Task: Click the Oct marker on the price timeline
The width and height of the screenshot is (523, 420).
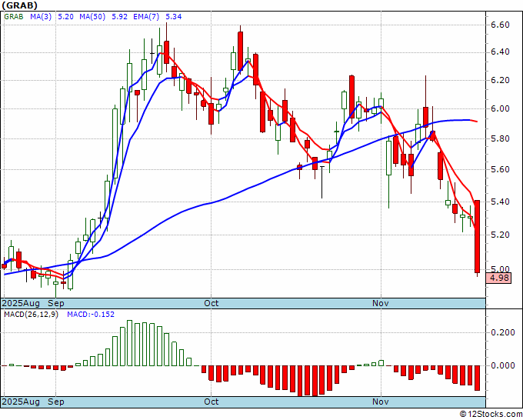Action: [212, 303]
